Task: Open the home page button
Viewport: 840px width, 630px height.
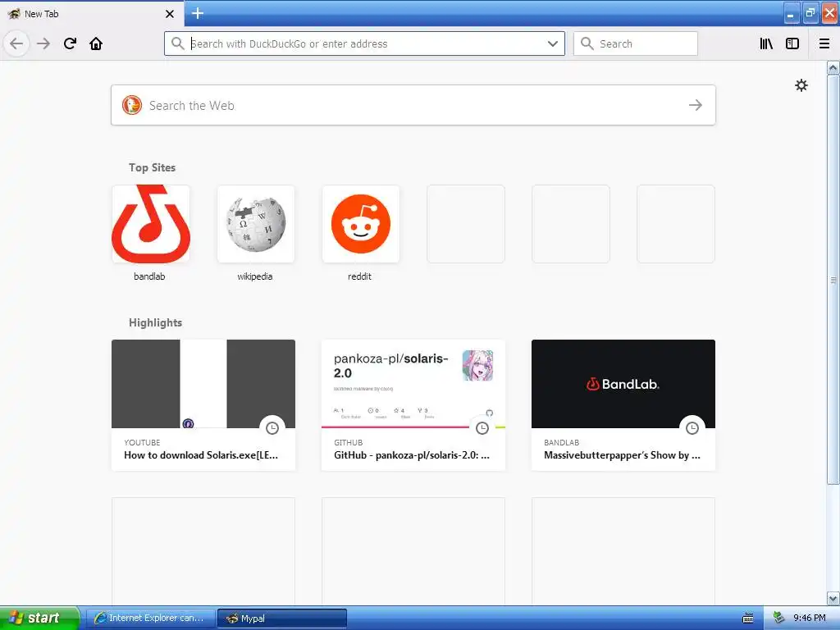Action: [x=96, y=43]
